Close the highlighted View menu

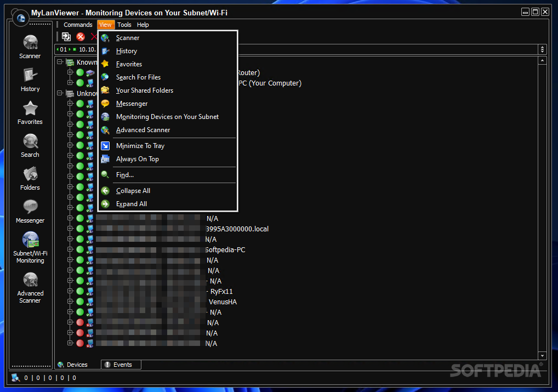click(105, 25)
